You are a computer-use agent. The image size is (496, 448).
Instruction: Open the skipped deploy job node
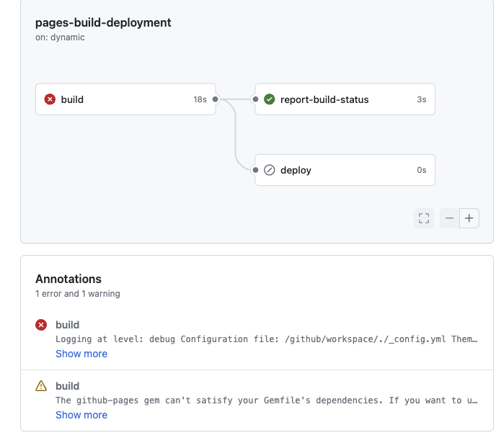coord(345,170)
